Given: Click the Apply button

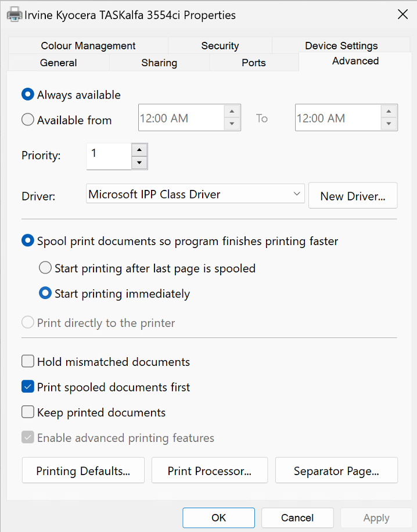Looking at the screenshot, I should click(x=376, y=517).
